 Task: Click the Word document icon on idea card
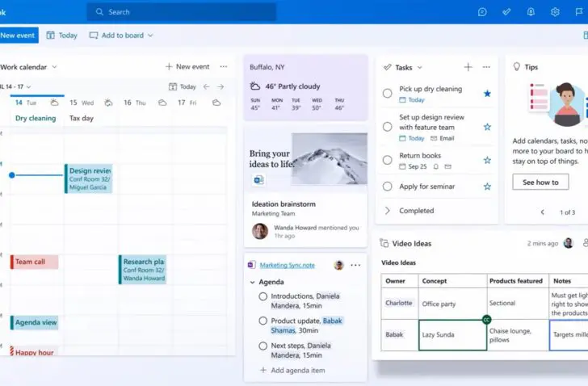point(258,180)
